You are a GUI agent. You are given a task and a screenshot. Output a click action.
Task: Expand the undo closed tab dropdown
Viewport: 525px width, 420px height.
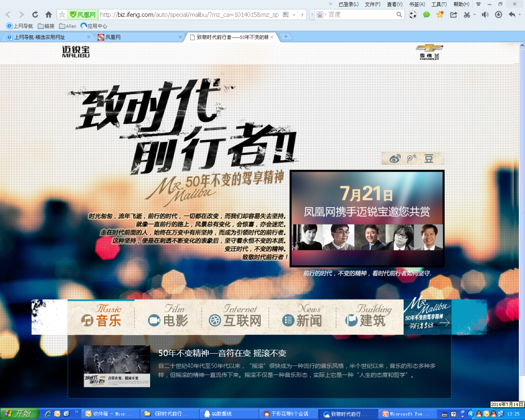[x=520, y=15]
